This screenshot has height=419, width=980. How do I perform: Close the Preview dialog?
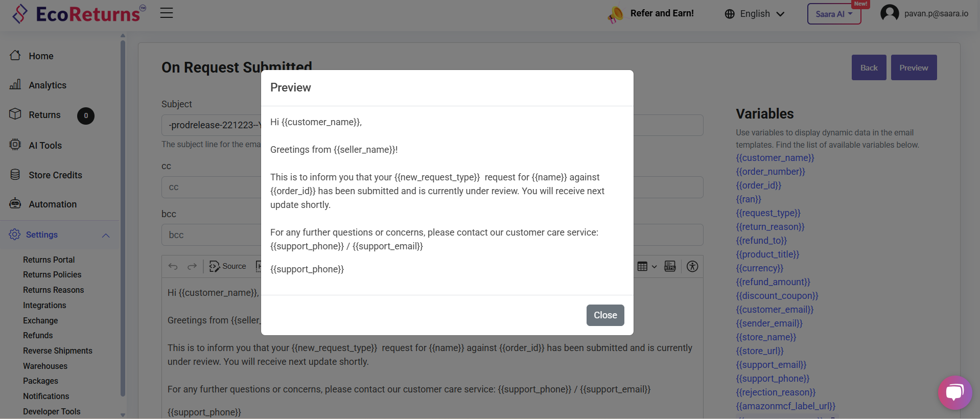605,315
